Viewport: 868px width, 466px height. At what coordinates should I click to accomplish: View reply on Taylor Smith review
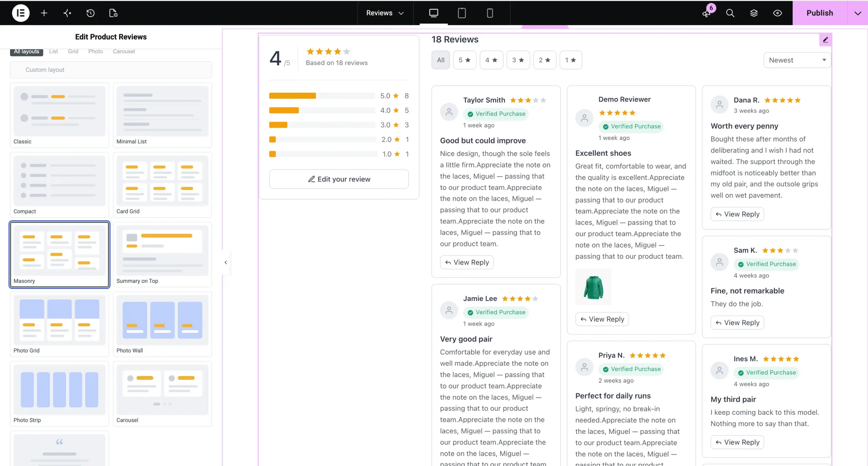467,263
